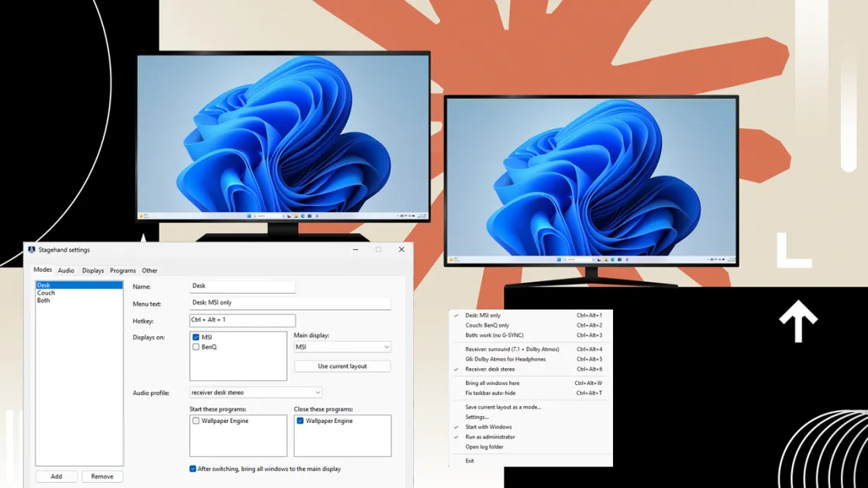The image size is (868, 488).
Task: Choose Couch: BenQ only in the context menu
Action: 530,325
